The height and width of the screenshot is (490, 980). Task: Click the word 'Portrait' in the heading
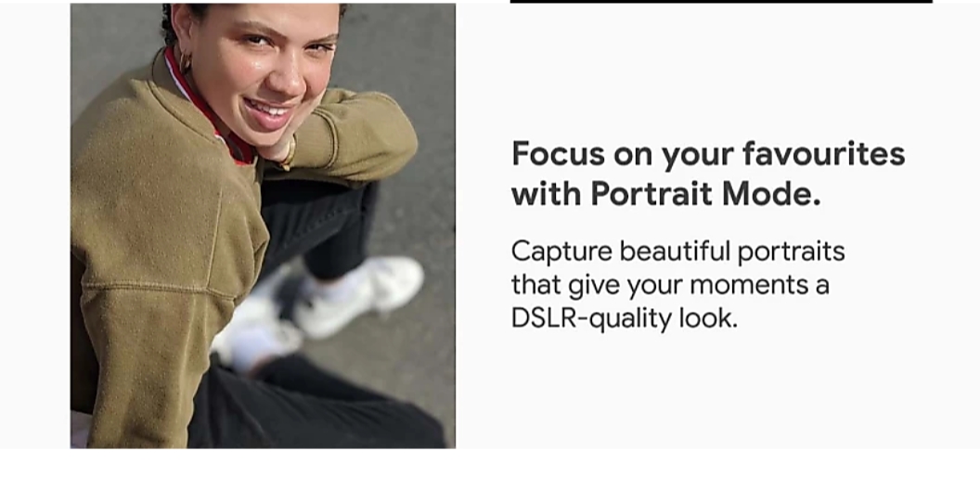651,194
